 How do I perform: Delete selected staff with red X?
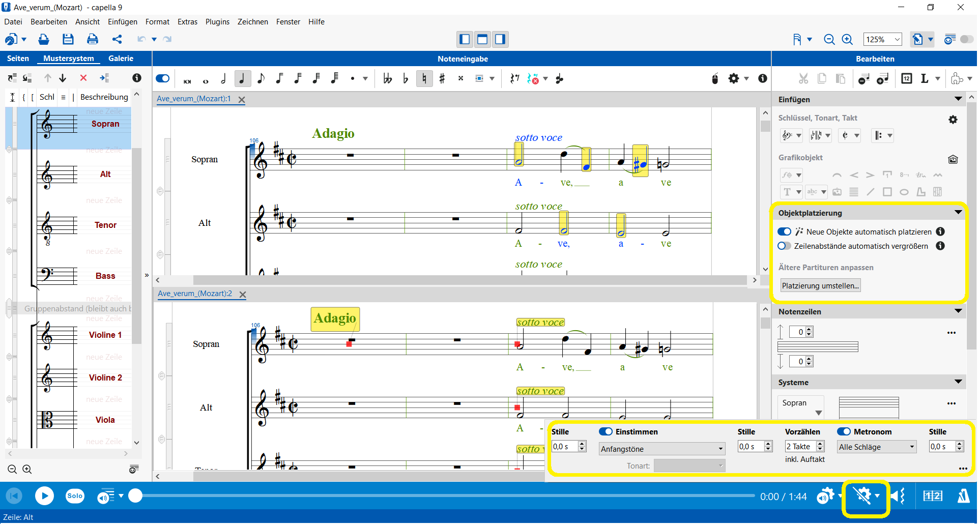pos(83,78)
